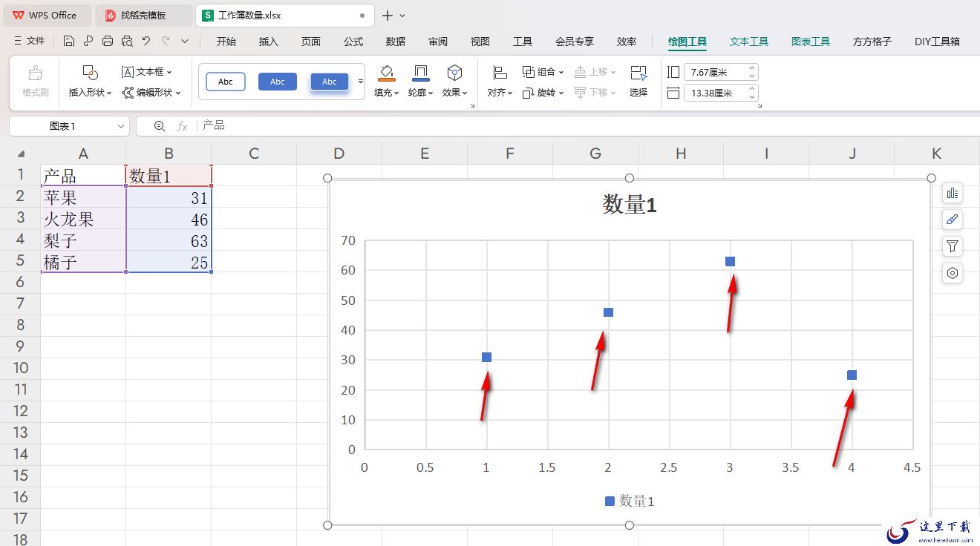Viewport: 980px width, 546px height.
Task: Decrease shape width with down stepper
Action: (x=752, y=97)
